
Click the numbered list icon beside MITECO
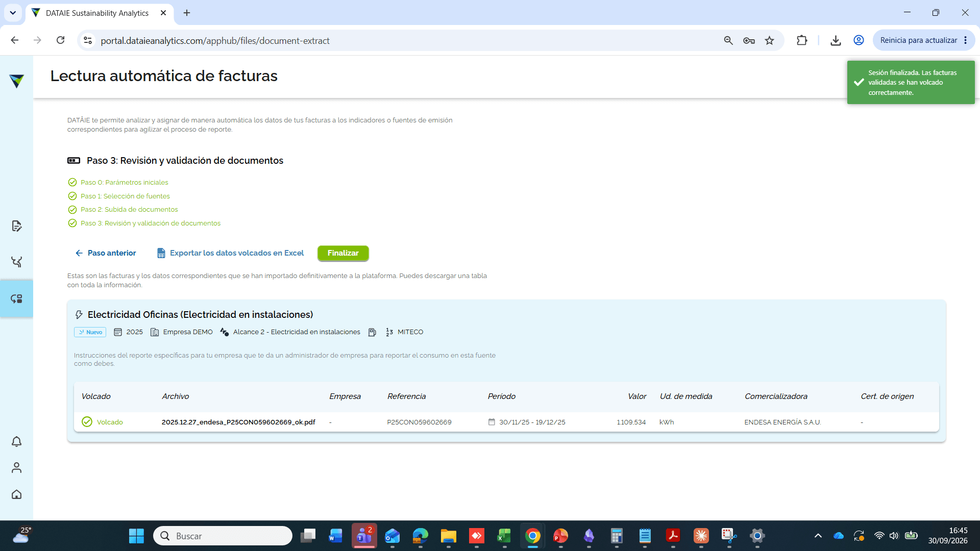389,332
